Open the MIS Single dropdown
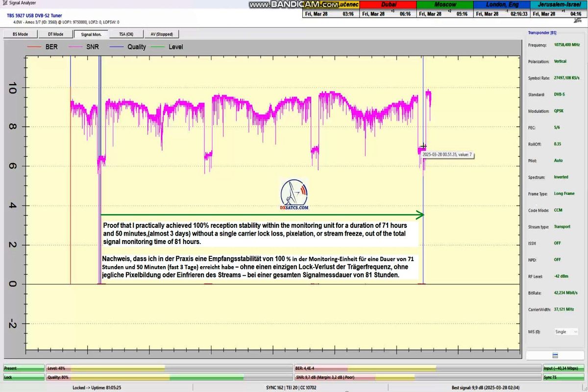588x392 pixels. point(565,332)
